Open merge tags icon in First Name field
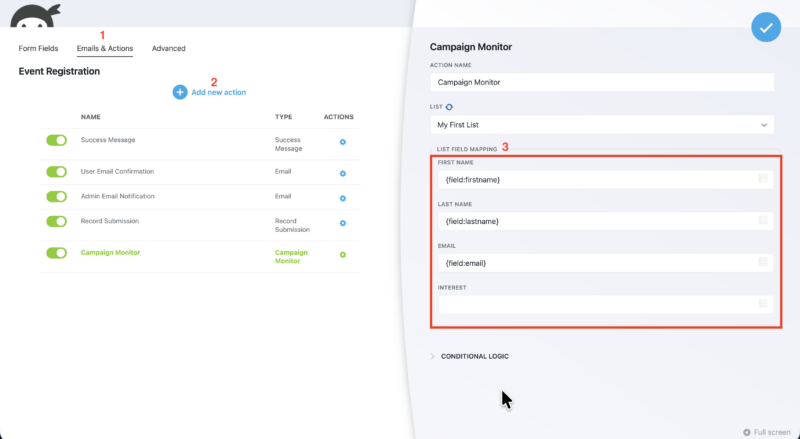This screenshot has height=439, width=800. (x=763, y=178)
